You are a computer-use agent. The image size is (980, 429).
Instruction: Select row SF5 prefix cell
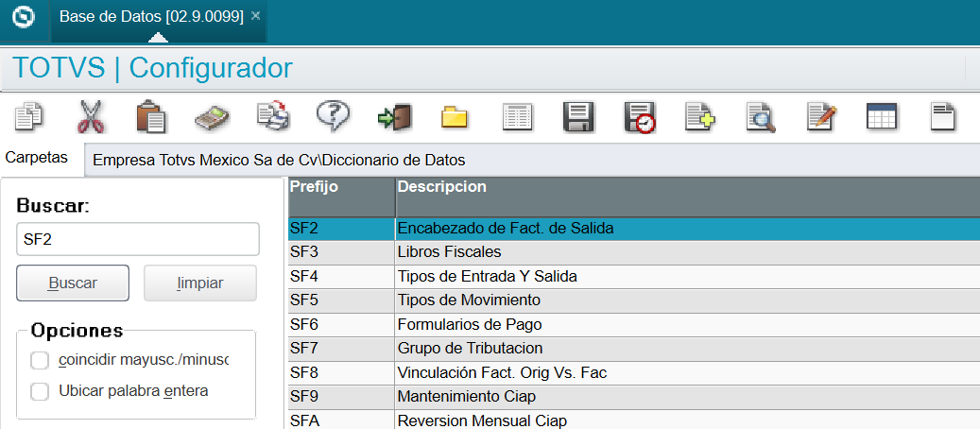click(x=342, y=300)
